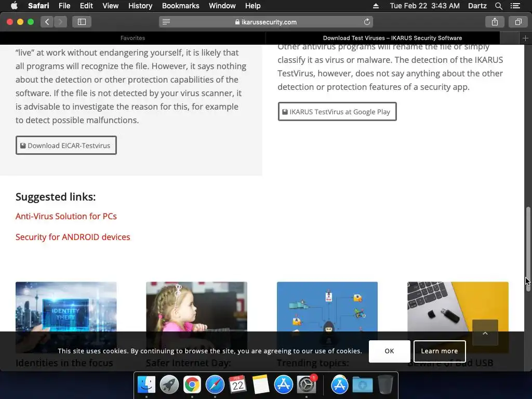Open the Safari menu
The height and width of the screenshot is (399, 532).
click(38, 6)
